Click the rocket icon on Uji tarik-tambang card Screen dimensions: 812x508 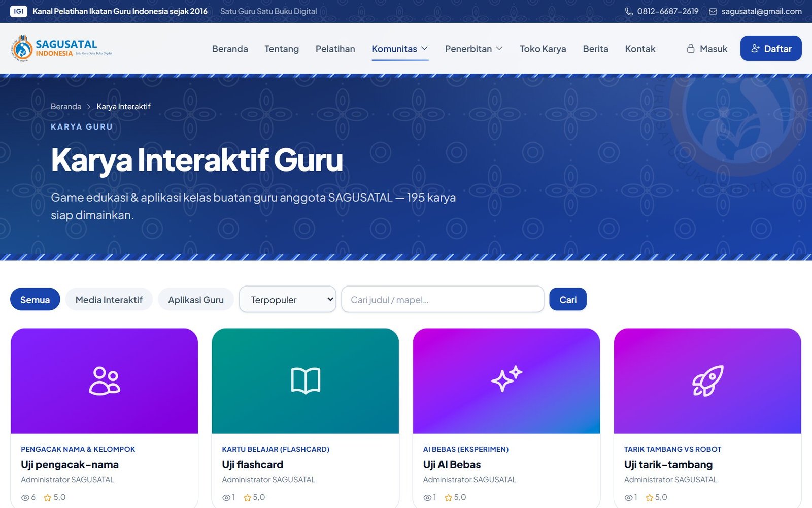tap(707, 380)
